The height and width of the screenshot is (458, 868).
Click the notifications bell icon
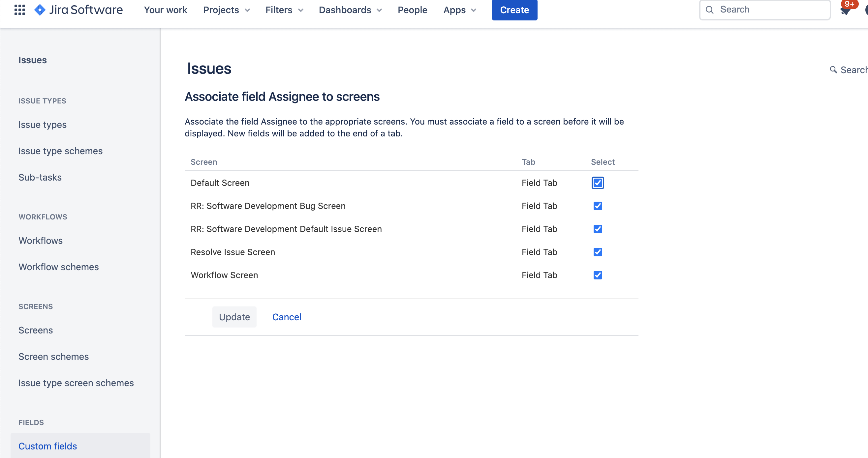click(845, 12)
